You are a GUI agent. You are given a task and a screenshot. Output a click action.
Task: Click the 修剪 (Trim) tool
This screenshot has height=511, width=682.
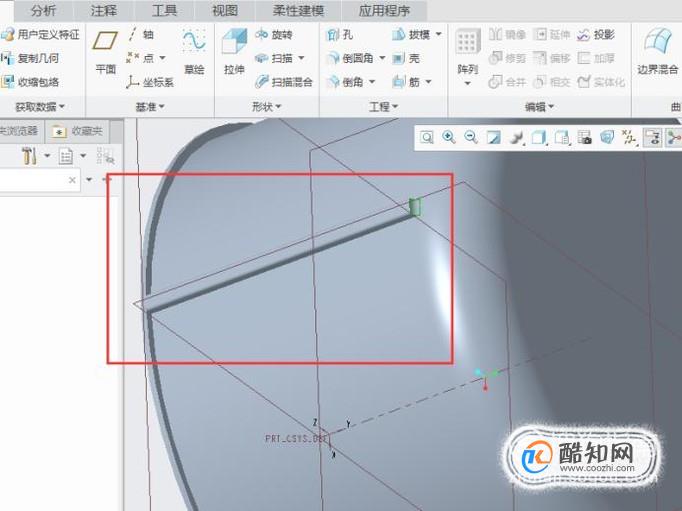coord(508,58)
